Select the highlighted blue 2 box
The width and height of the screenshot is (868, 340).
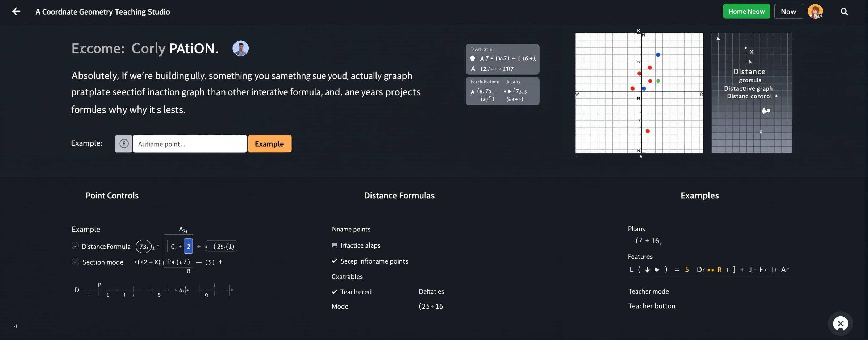tap(188, 246)
